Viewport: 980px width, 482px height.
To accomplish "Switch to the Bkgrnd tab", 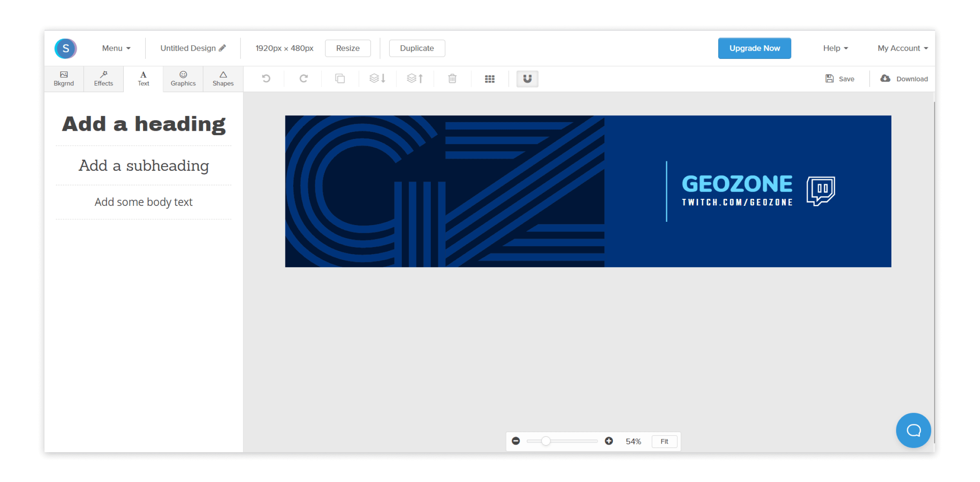I will (64, 79).
